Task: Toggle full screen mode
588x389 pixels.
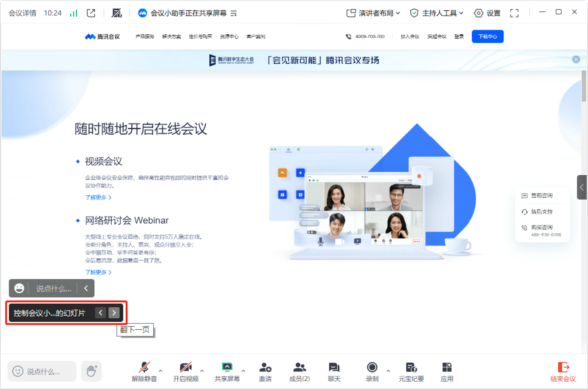Action: (x=514, y=13)
